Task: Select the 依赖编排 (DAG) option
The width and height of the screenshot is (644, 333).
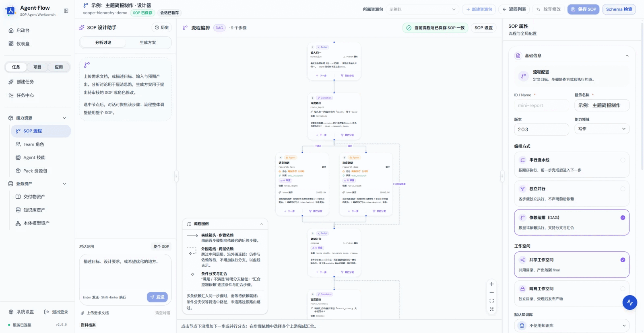Action: coord(572,222)
